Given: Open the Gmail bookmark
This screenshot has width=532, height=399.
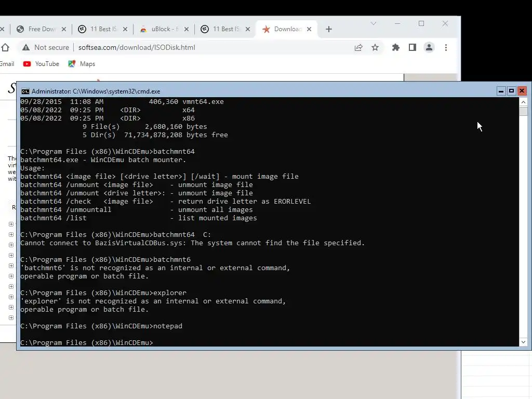Looking at the screenshot, I should 7,64.
